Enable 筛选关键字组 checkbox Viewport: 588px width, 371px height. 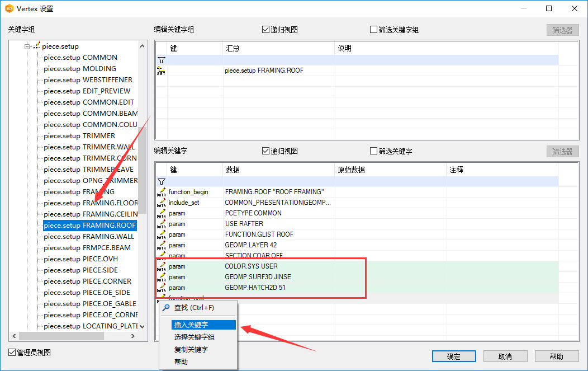(x=373, y=29)
